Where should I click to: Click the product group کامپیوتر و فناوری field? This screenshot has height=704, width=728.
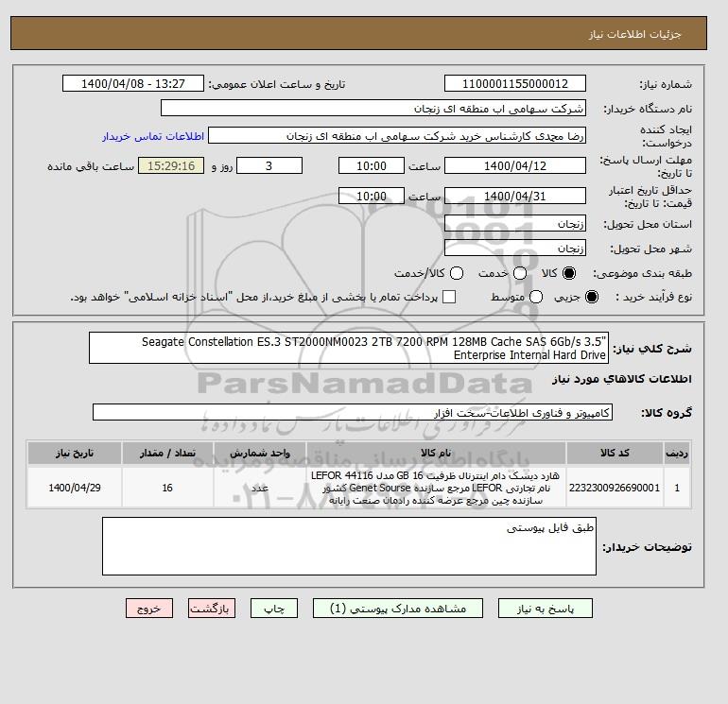(x=353, y=412)
